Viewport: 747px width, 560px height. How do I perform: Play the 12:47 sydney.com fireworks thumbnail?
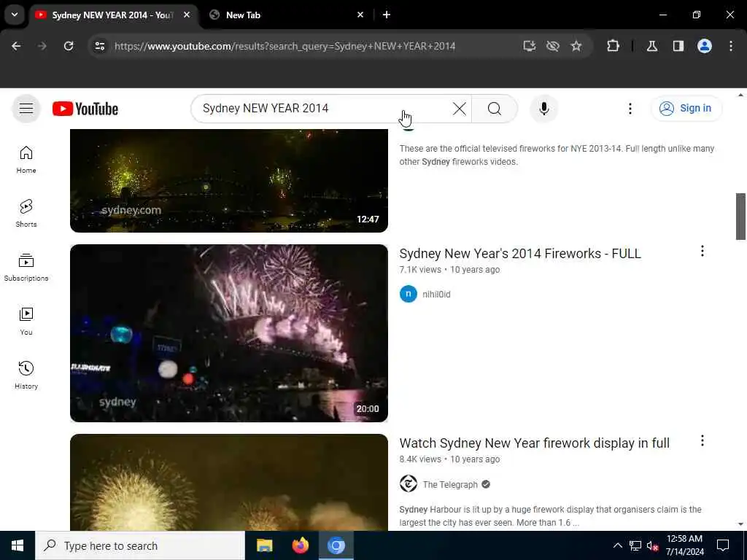[x=228, y=181]
